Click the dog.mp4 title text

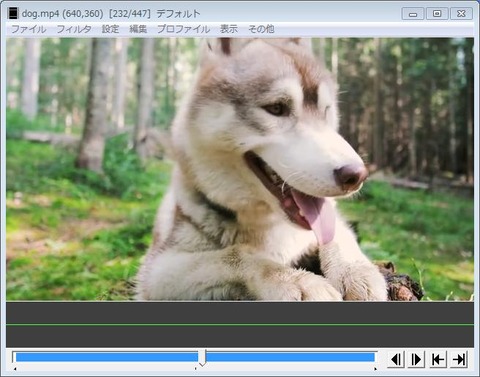(x=41, y=14)
